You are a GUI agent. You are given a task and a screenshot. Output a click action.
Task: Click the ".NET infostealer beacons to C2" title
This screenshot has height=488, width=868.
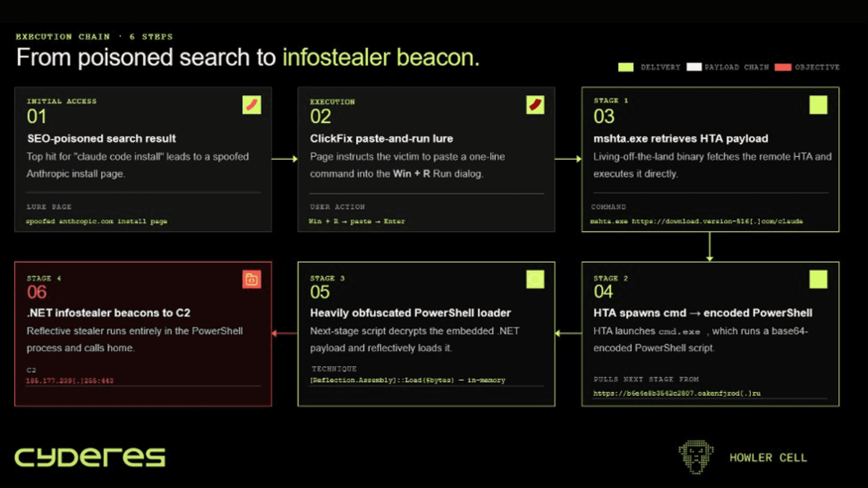tap(108, 313)
